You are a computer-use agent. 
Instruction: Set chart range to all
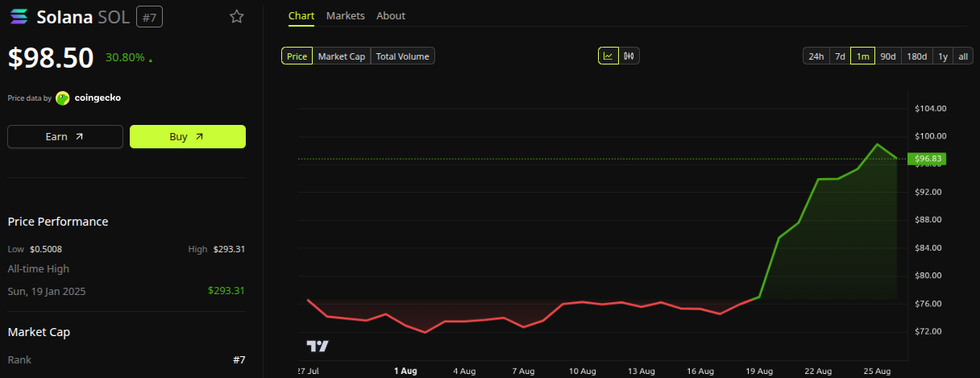(963, 56)
